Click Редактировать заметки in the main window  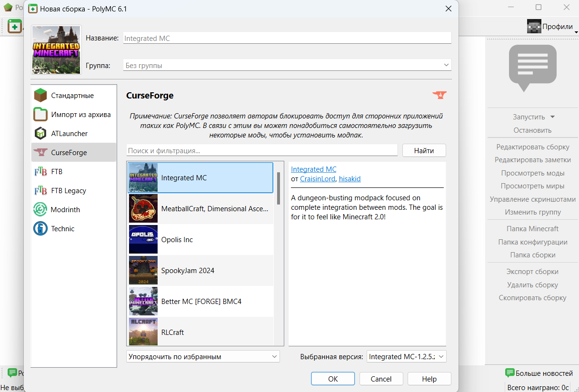pos(532,160)
